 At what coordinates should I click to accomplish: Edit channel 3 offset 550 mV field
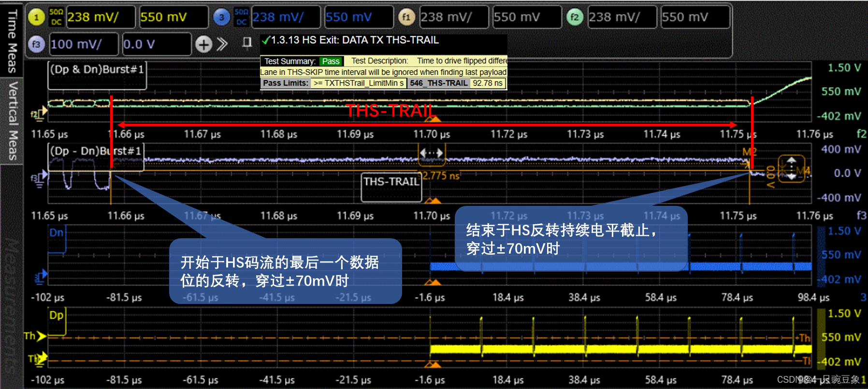point(359,17)
